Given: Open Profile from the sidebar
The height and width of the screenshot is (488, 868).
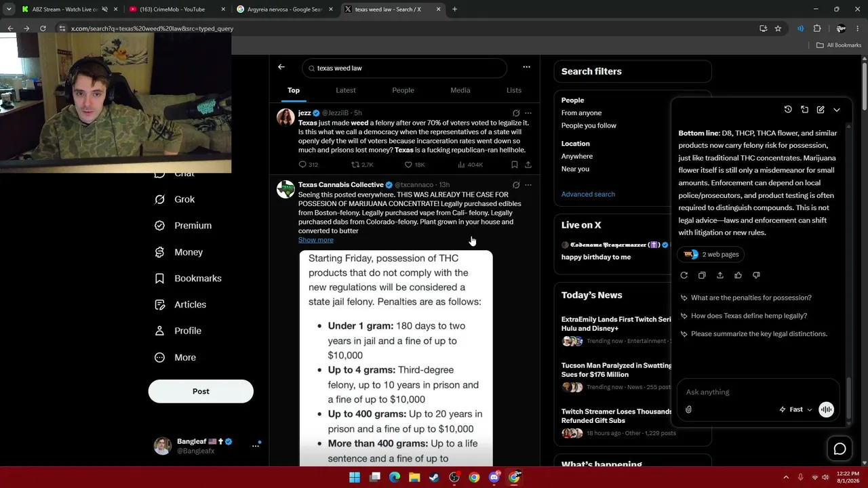Looking at the screenshot, I should (179, 331).
